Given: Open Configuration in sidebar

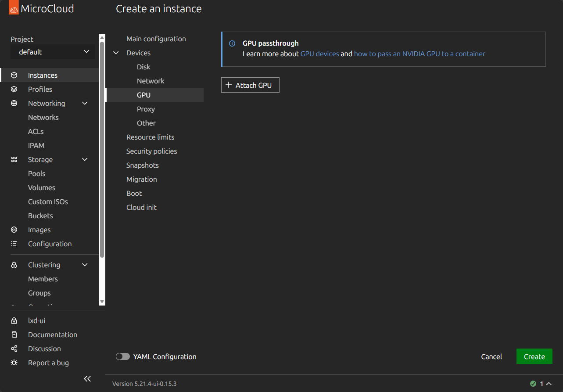Looking at the screenshot, I should [x=49, y=244].
